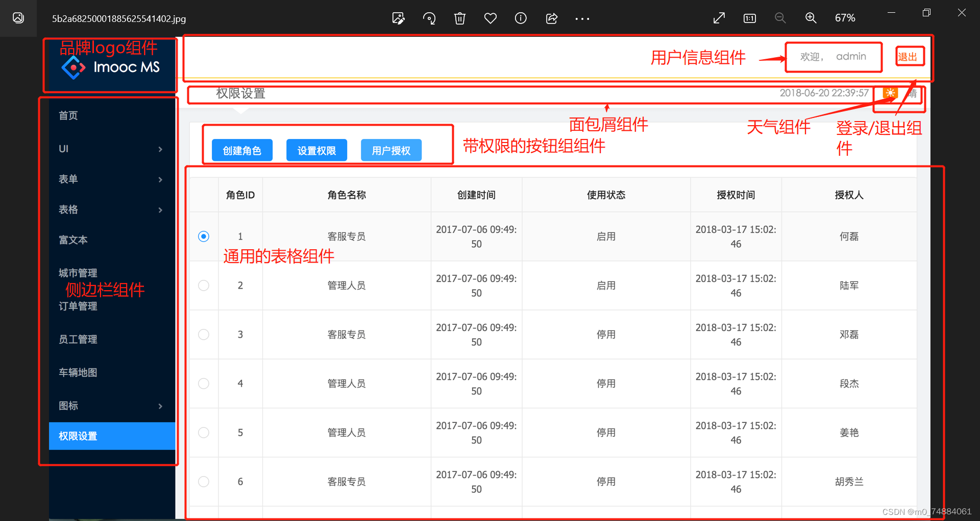Mark image as favorite with heart icon
Viewport: 980px width, 521px height.
(491, 18)
